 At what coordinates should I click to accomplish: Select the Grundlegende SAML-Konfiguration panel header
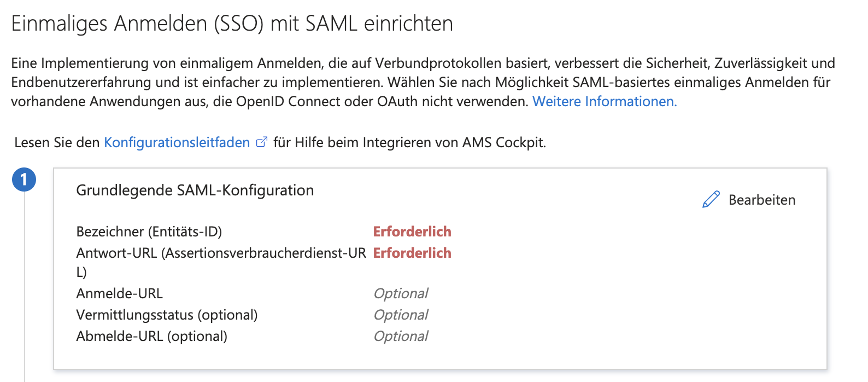pyautogui.click(x=195, y=190)
